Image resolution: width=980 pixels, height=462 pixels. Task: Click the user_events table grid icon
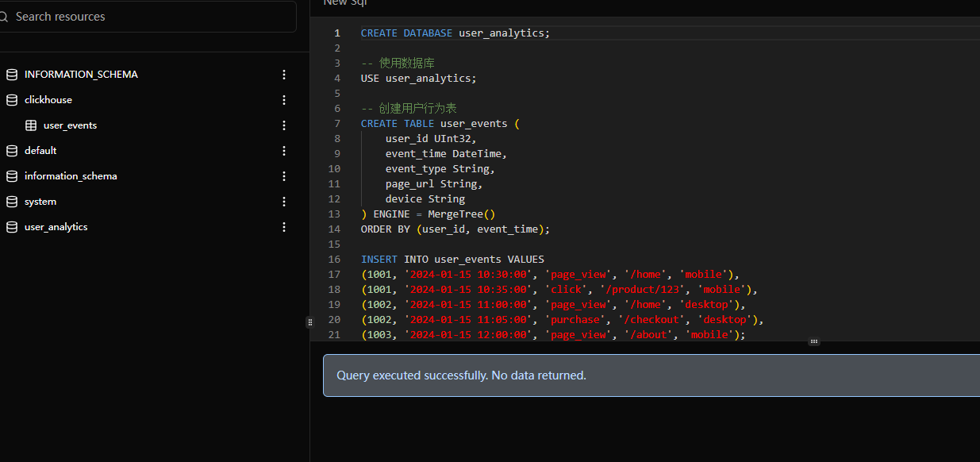[31, 125]
